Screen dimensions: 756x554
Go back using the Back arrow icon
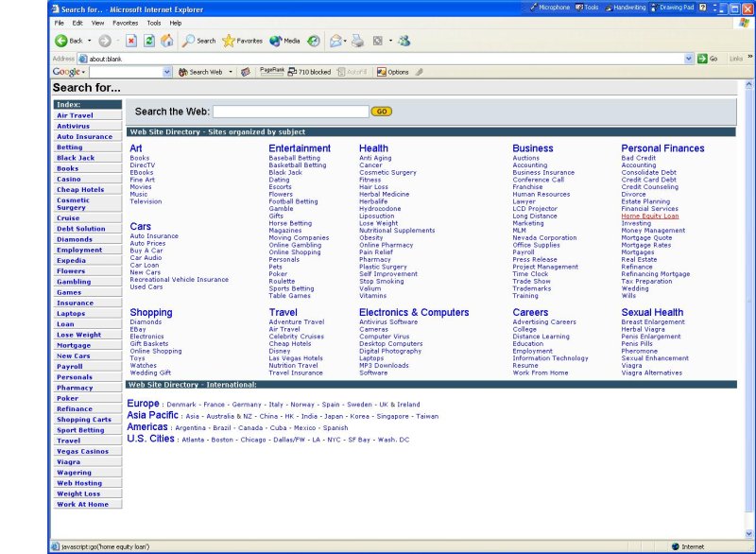click(61, 41)
